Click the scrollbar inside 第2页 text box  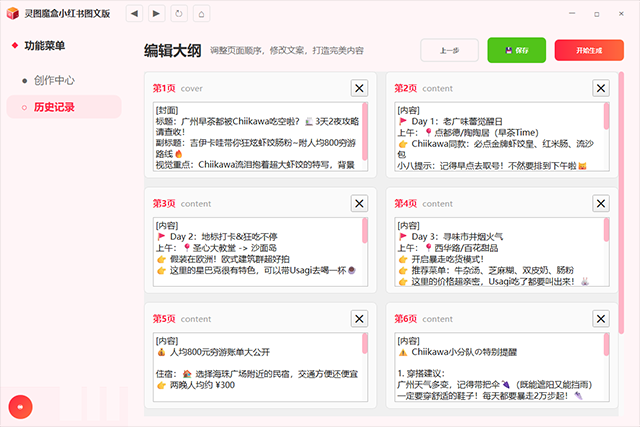(x=607, y=116)
